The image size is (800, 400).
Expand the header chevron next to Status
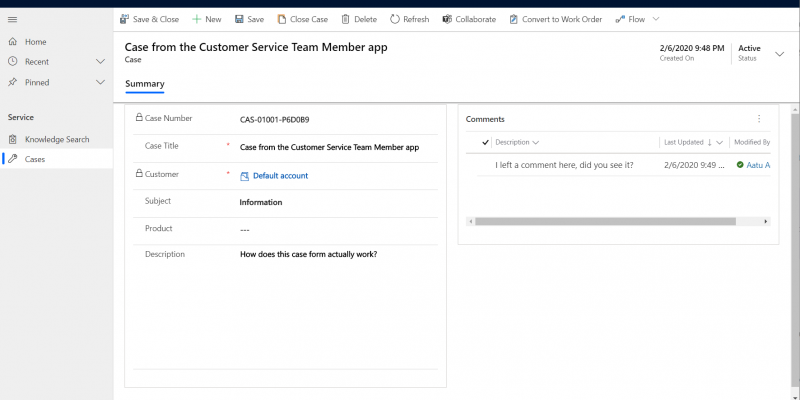[780, 54]
